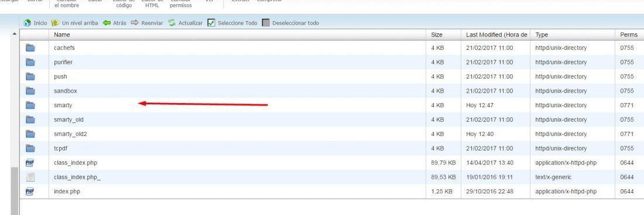Sort by Last Modified column header
This screenshot has height=215, width=644.
coord(496,35)
